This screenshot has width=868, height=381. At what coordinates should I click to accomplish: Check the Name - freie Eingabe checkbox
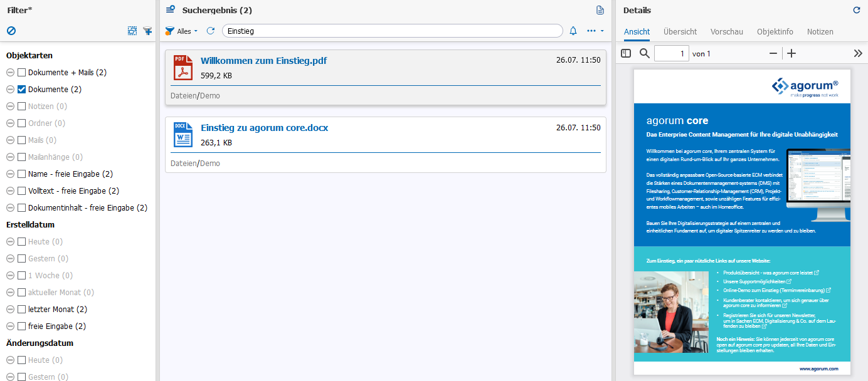(x=22, y=174)
